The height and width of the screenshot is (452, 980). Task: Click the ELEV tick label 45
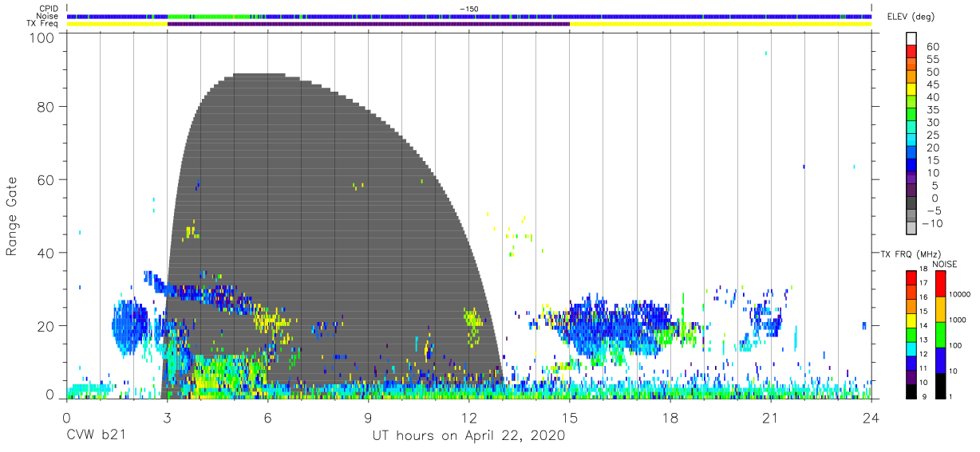(933, 85)
